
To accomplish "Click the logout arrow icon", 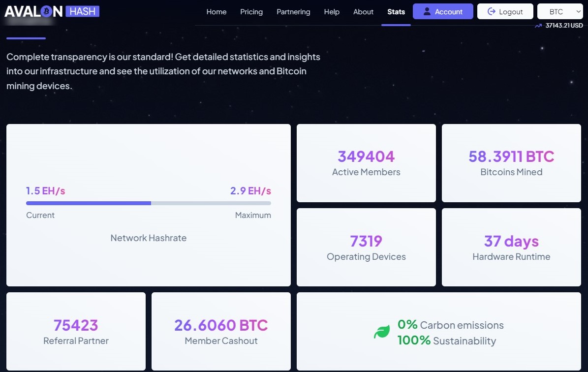I will click(x=491, y=12).
